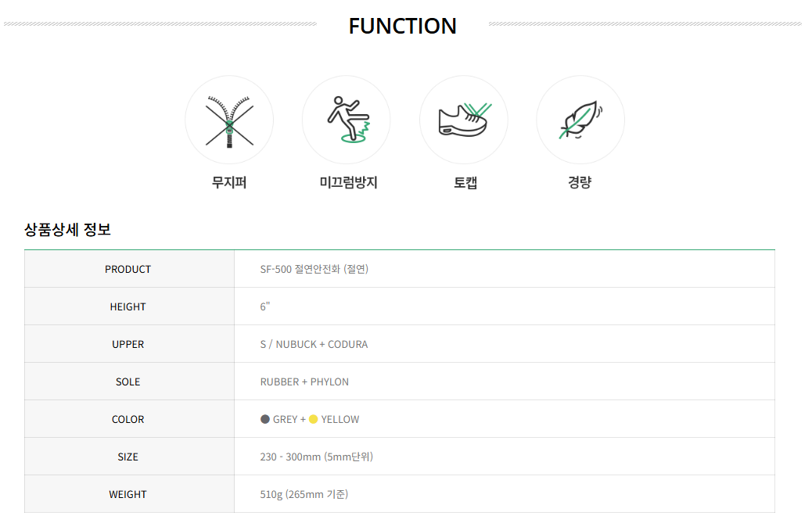Click the COLOR row label

pyautogui.click(x=128, y=420)
